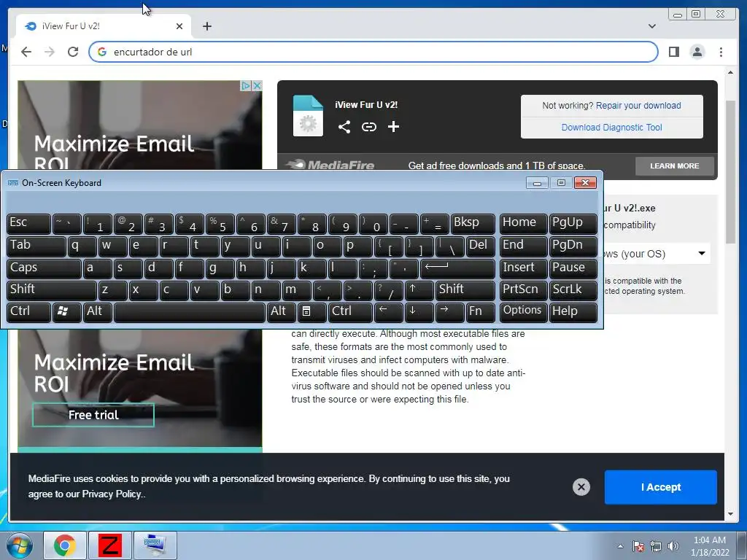Click the On-Screen Keyboard taskbar icon

[155, 545]
